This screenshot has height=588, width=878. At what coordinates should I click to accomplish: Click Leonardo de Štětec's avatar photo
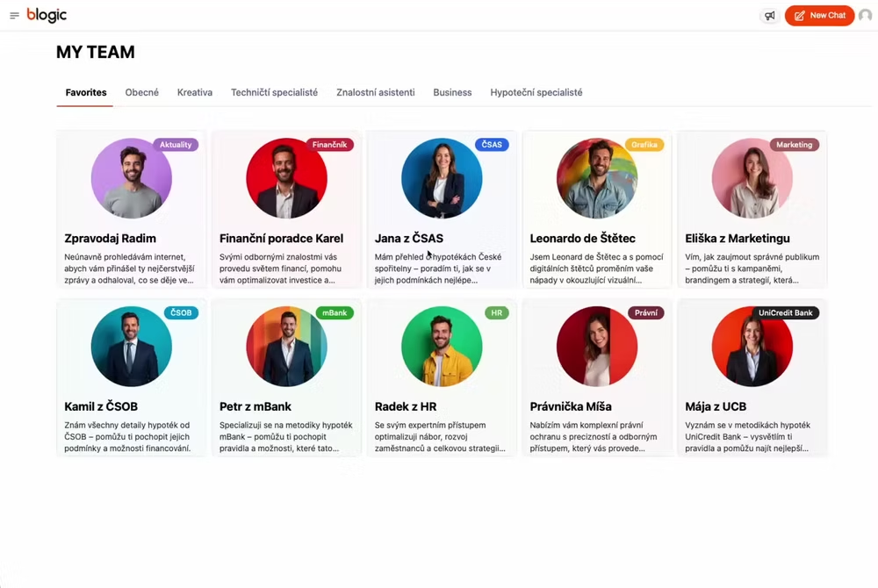(x=597, y=178)
